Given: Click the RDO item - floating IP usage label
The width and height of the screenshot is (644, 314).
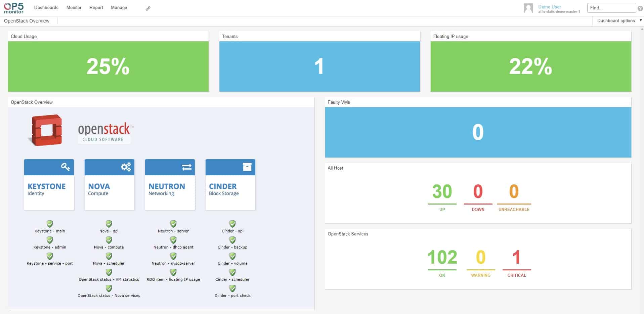Looking at the screenshot, I should 173,279.
